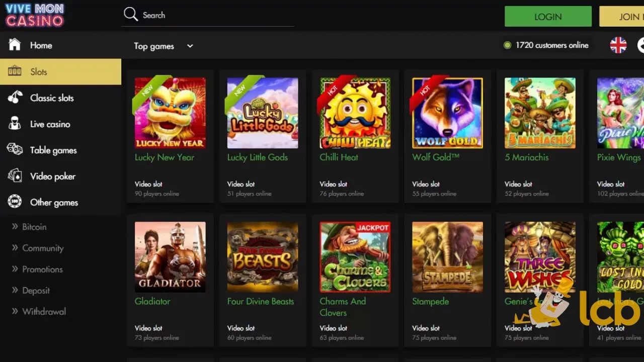Click the Live casino dealer icon
Screen dimensions: 644x362
pyautogui.click(x=15, y=124)
